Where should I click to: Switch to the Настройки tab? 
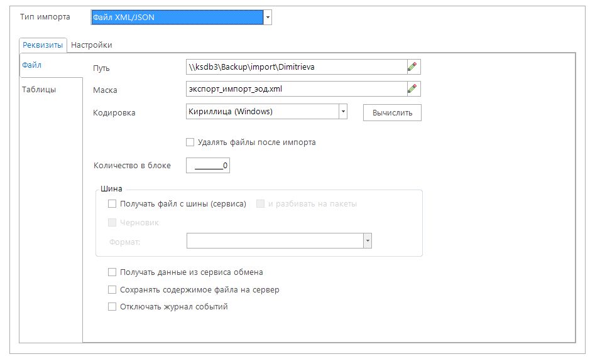pyautogui.click(x=91, y=45)
